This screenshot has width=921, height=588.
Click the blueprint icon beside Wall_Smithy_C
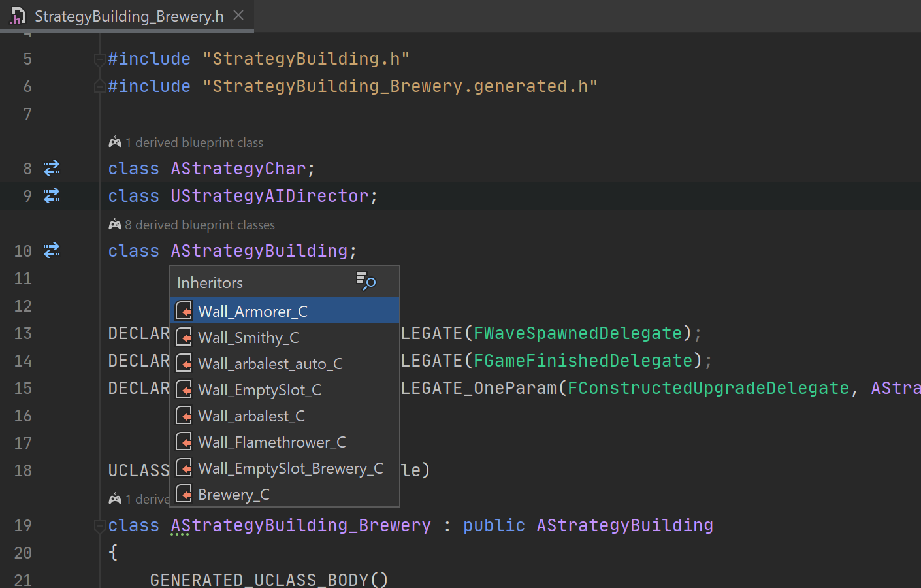point(185,337)
